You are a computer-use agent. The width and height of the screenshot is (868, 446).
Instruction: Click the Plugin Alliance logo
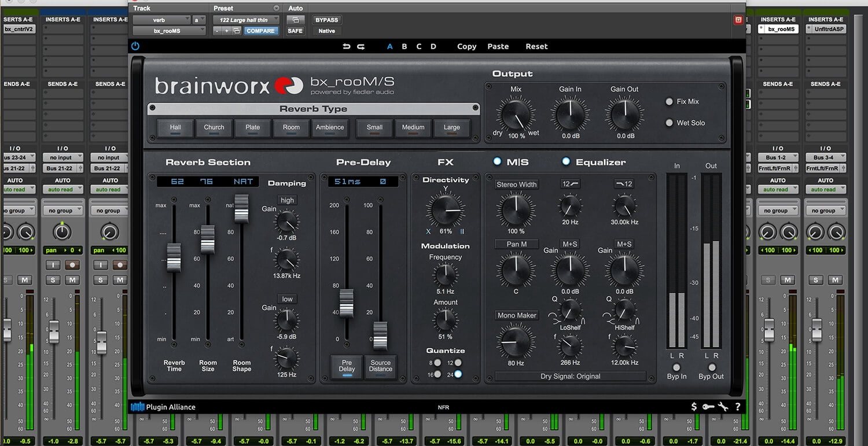point(163,407)
